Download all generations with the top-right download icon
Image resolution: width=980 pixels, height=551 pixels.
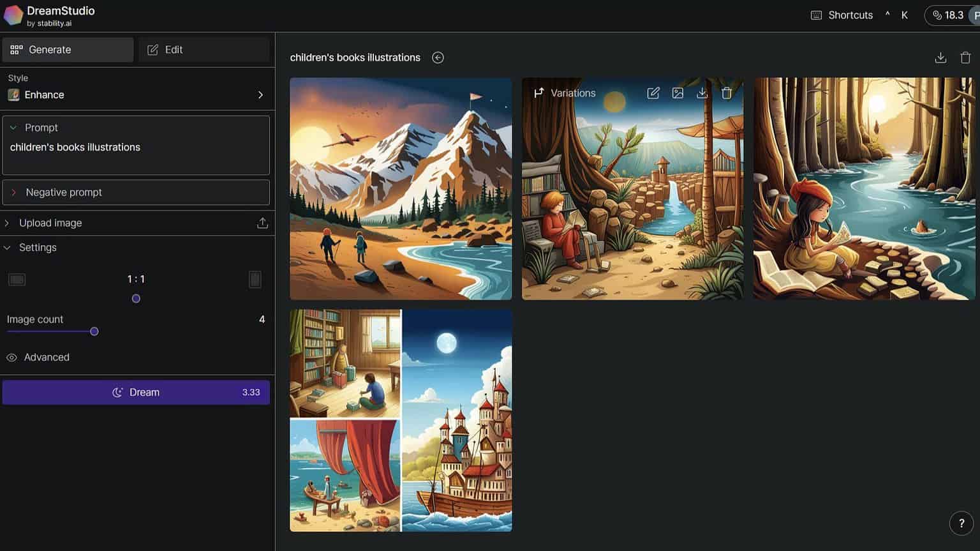(940, 57)
